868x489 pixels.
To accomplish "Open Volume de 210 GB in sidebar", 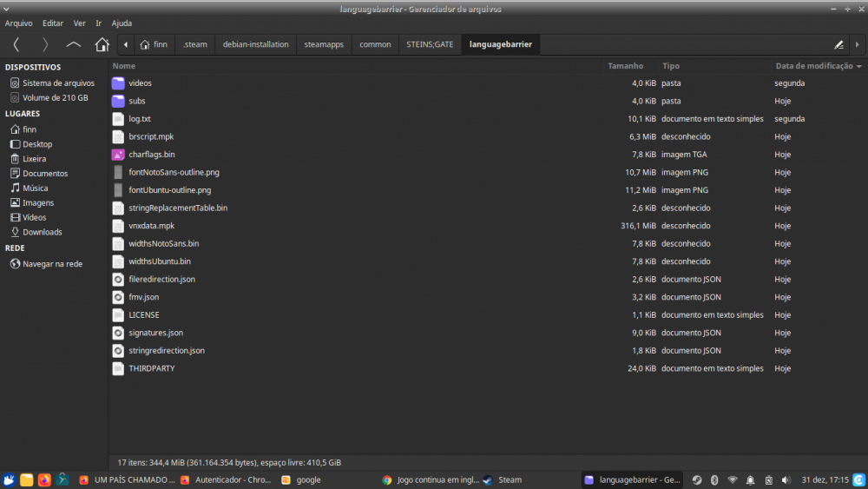I will click(x=49, y=97).
